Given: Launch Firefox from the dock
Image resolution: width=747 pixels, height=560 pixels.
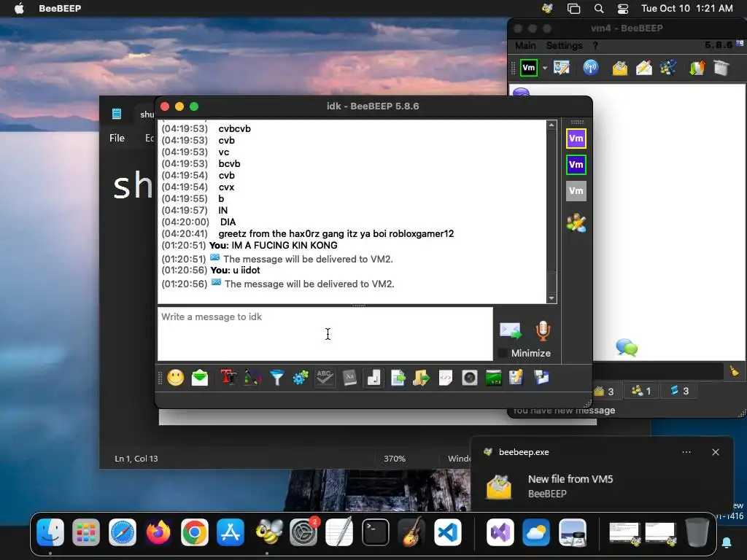Looking at the screenshot, I should point(158,532).
